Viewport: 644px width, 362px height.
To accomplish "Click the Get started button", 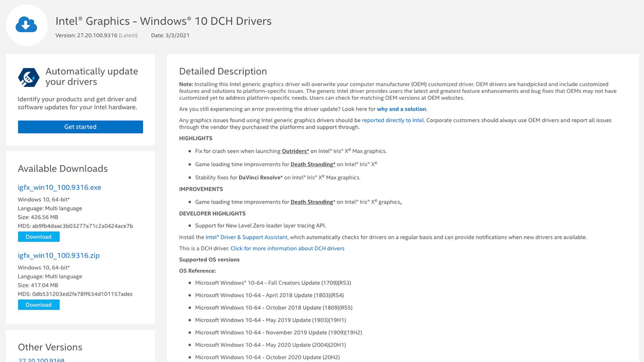I will point(80,127).
